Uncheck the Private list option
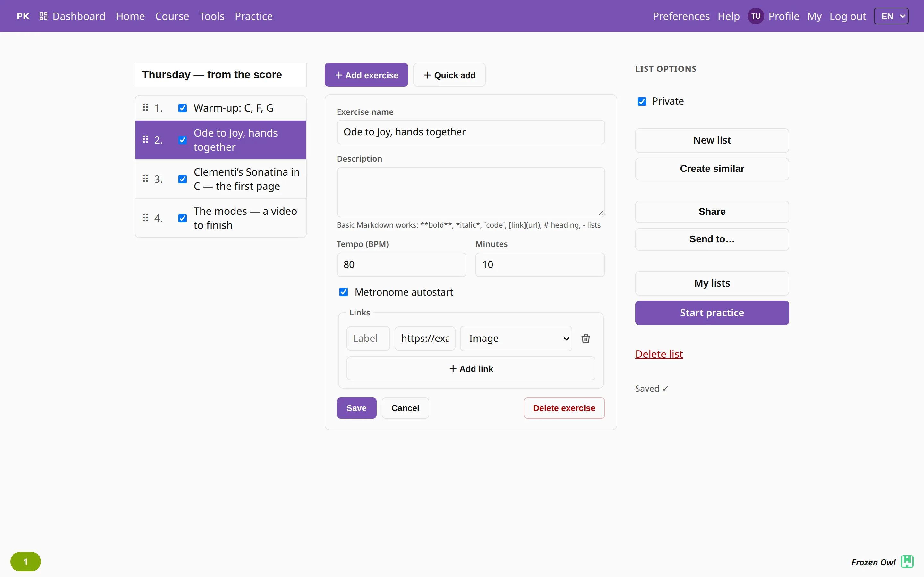Image resolution: width=924 pixels, height=577 pixels. 642,102
